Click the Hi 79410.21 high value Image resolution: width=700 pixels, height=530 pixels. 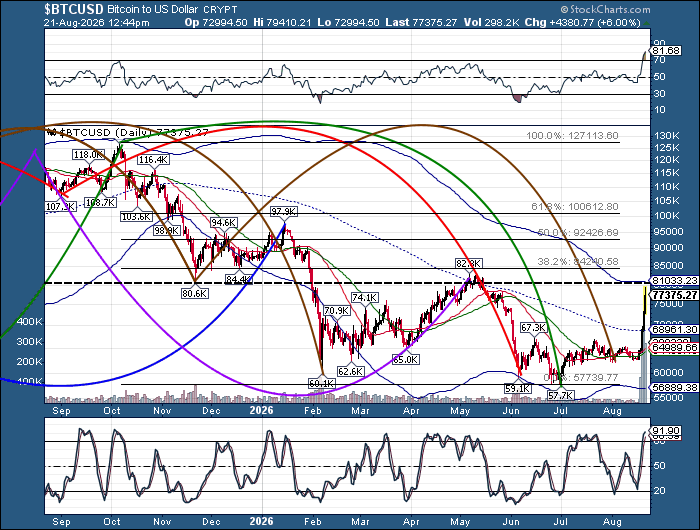[x=282, y=22]
